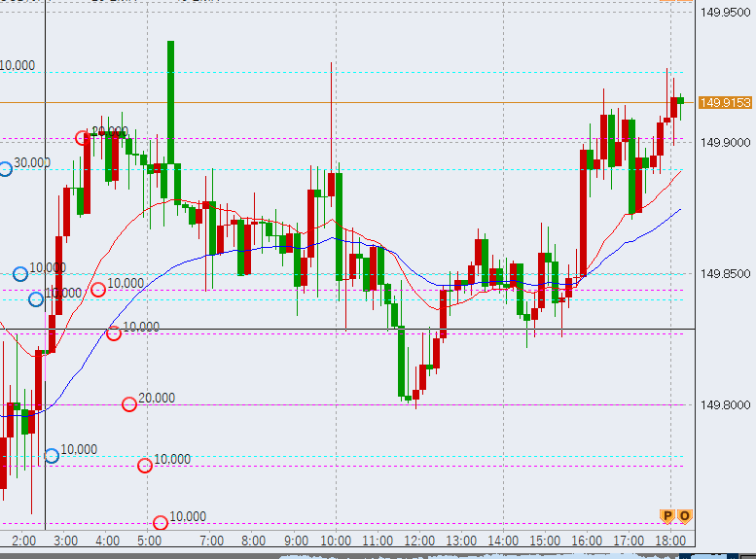
Task: Click the 18:00 time axis label
Action: click(x=670, y=541)
